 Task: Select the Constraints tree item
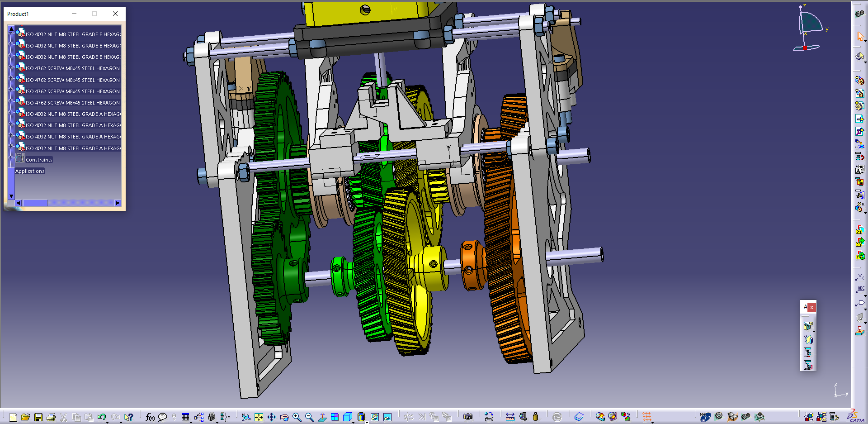tap(39, 160)
